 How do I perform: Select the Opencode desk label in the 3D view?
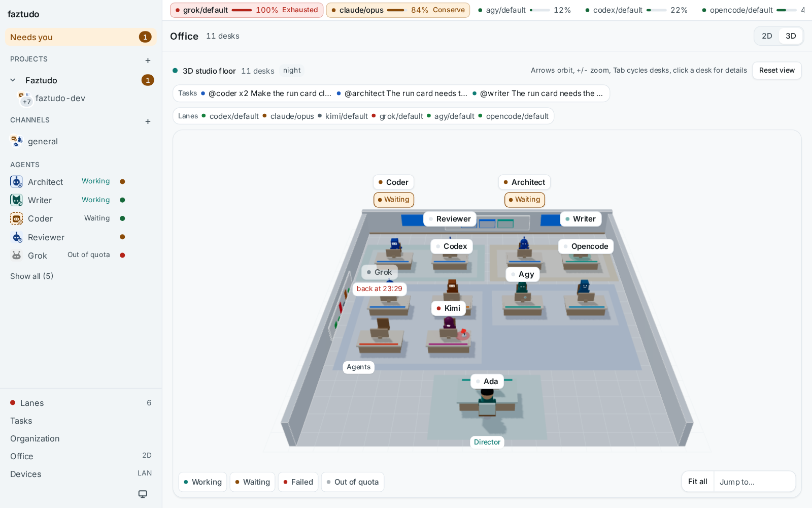pyautogui.click(x=586, y=246)
